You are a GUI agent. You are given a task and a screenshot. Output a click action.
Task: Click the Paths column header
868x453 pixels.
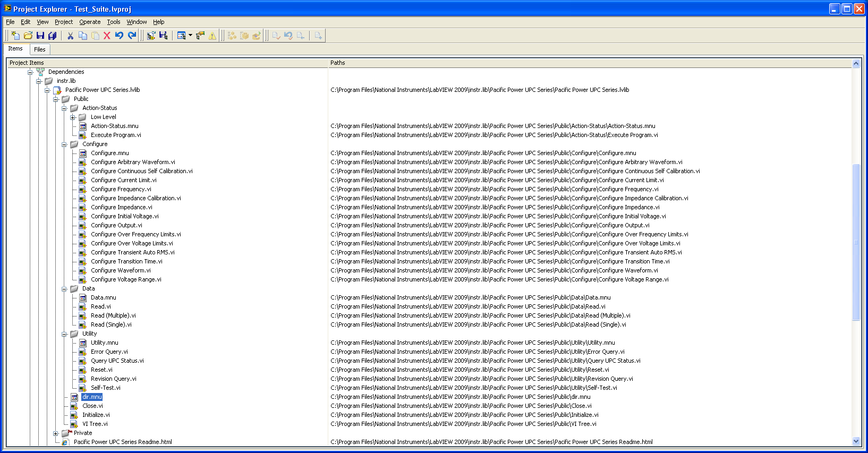pos(338,63)
